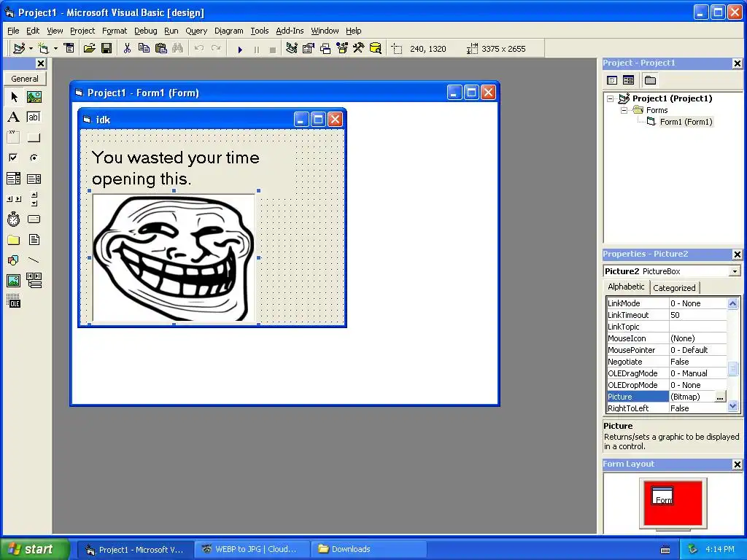Select the Label control tool

coord(14,117)
